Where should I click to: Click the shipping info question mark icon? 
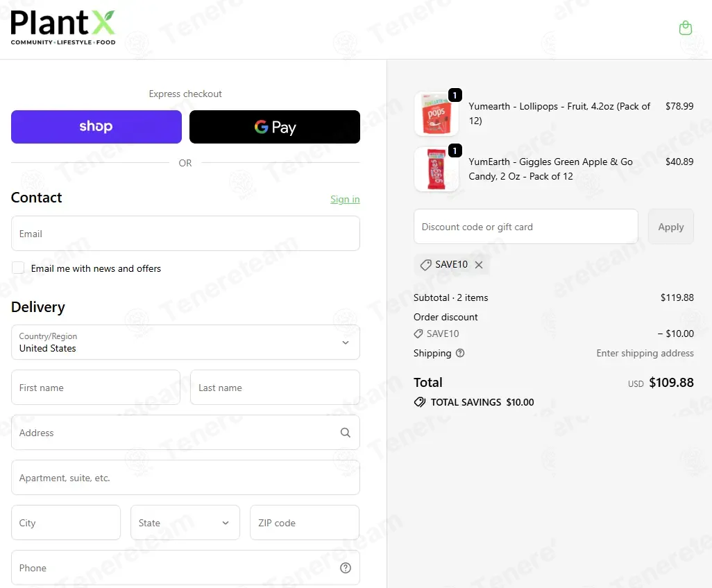pyautogui.click(x=460, y=353)
